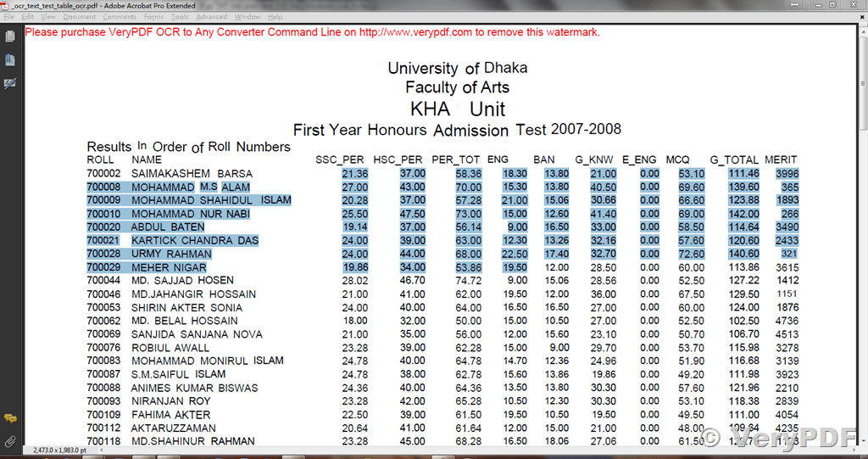Click 'First Year Honours Admission Test 2007-2008'
The width and height of the screenshot is (868, 459).
click(x=457, y=130)
